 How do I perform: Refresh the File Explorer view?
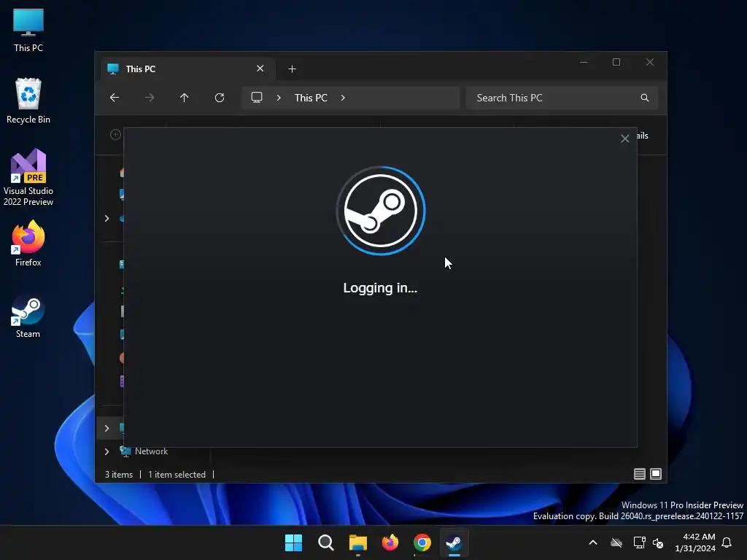219,98
